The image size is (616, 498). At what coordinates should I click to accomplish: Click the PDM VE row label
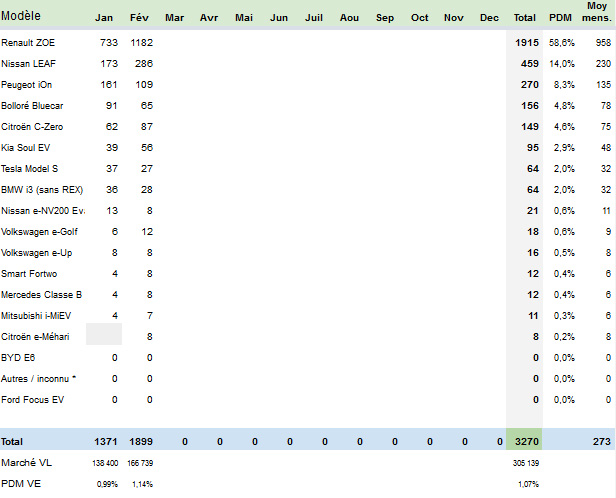21,484
